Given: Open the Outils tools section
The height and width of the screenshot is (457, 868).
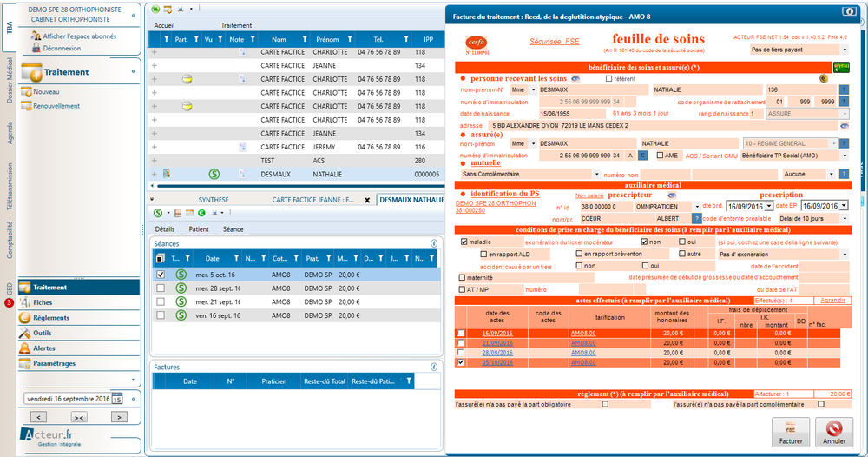Looking at the screenshot, I should click(43, 333).
